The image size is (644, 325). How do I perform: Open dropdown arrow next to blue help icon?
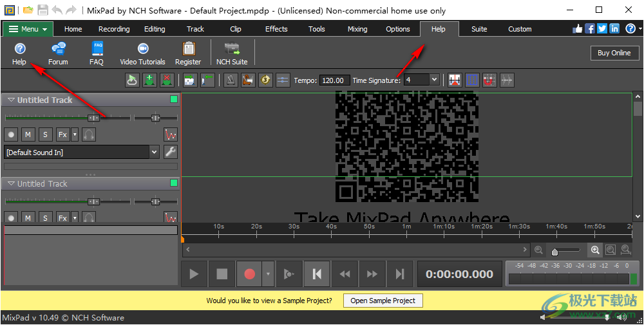pyautogui.click(x=640, y=29)
